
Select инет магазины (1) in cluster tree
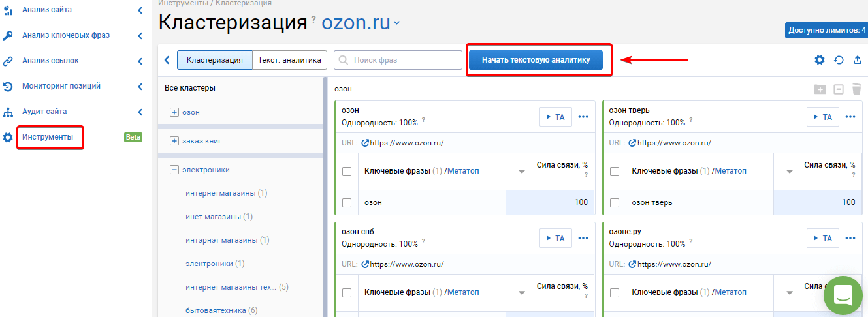coord(219,216)
